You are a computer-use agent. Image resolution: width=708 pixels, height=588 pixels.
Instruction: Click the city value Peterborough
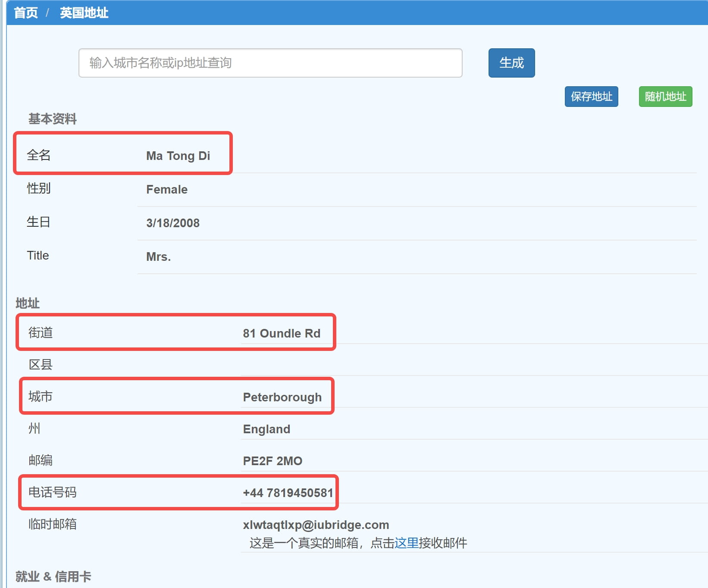282,397
